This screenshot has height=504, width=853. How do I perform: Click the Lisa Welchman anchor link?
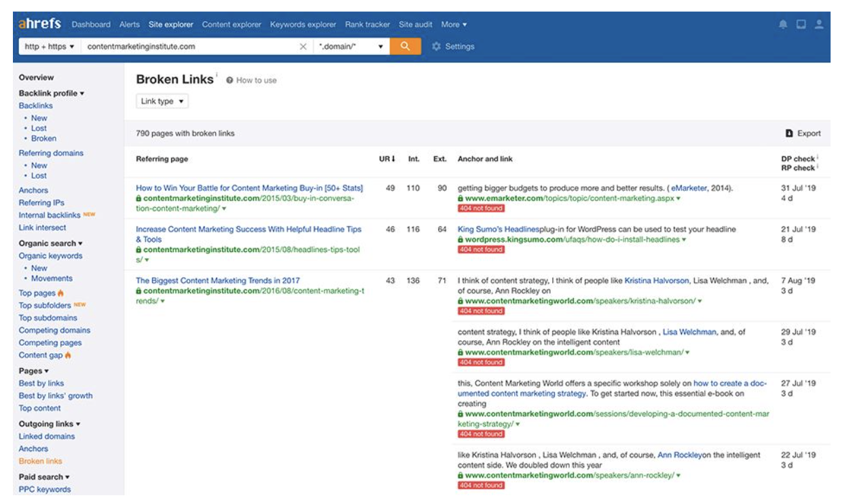689,332
